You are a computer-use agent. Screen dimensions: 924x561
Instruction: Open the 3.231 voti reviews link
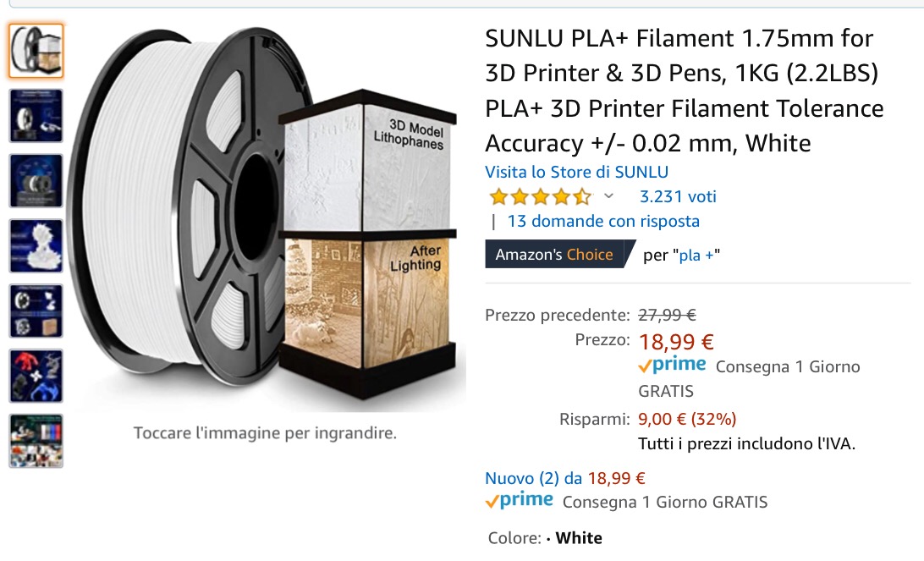click(678, 196)
